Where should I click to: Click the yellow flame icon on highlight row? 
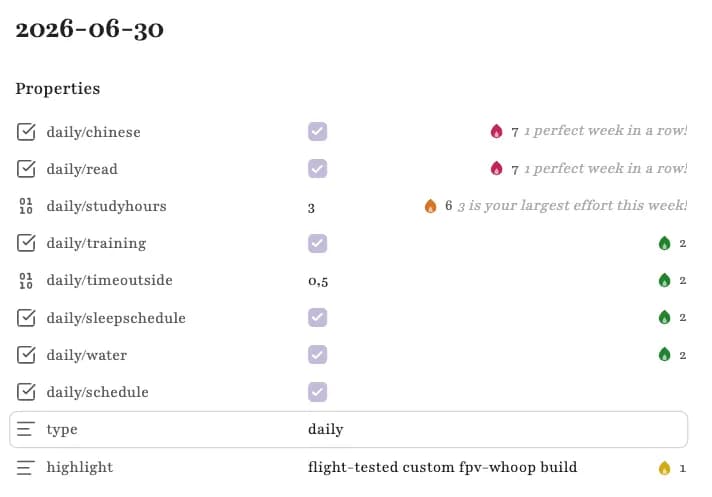point(664,468)
